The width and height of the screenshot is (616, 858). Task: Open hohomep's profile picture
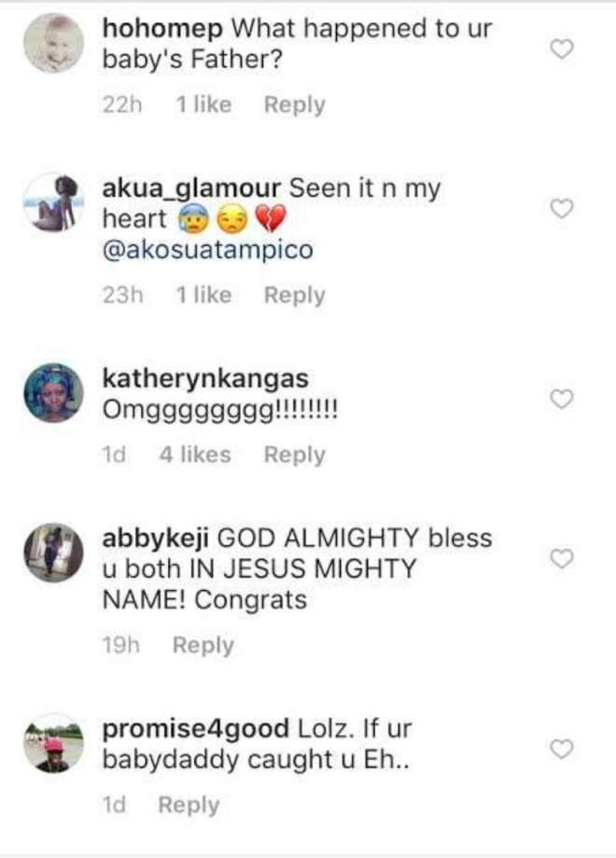(x=53, y=43)
